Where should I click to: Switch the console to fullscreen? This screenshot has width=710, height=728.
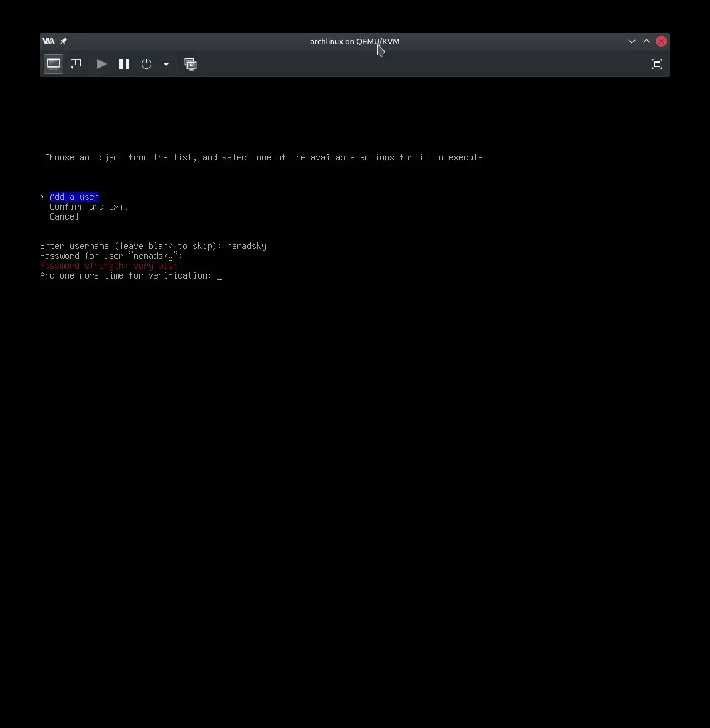pos(656,64)
